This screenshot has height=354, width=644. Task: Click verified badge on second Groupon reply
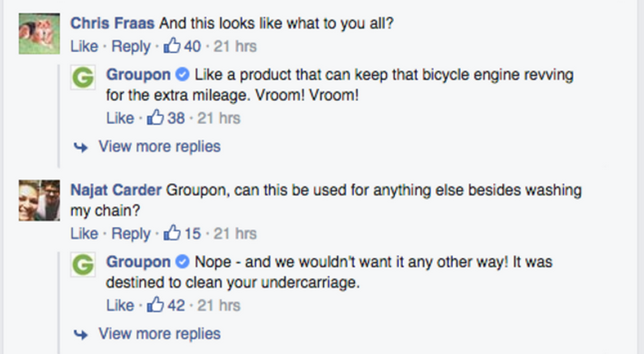tap(183, 262)
